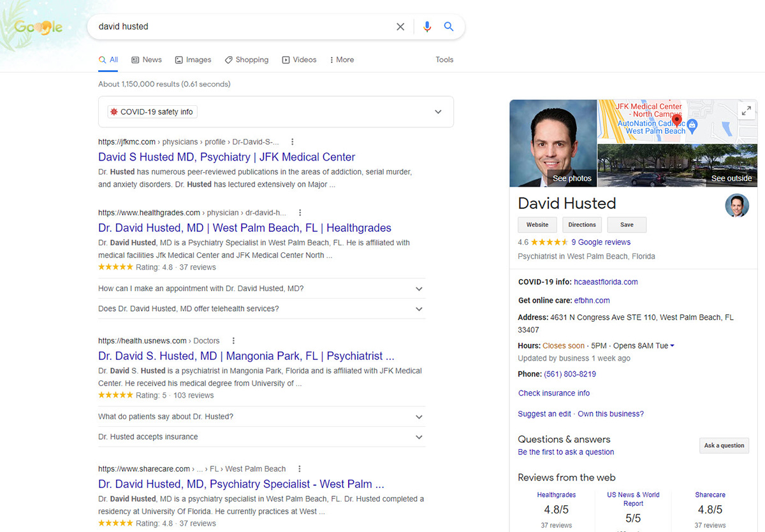The width and height of the screenshot is (765, 532).
Task: Switch to the Shopping tab
Action: [247, 60]
